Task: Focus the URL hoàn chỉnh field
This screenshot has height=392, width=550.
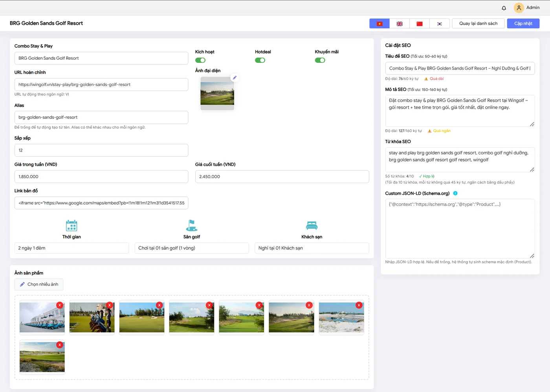Action: (101, 84)
